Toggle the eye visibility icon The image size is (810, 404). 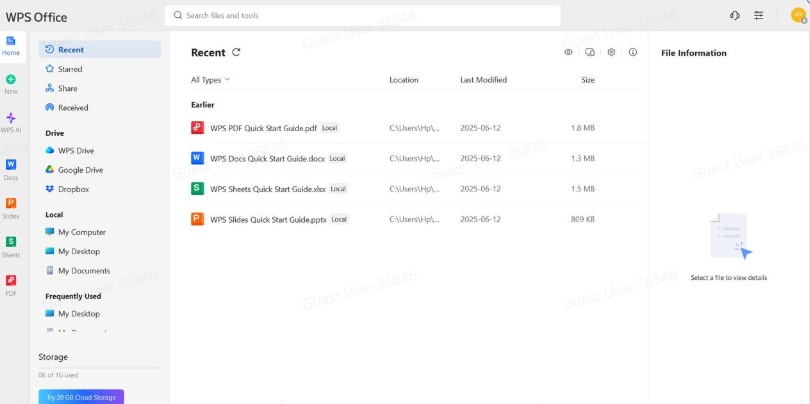click(568, 52)
